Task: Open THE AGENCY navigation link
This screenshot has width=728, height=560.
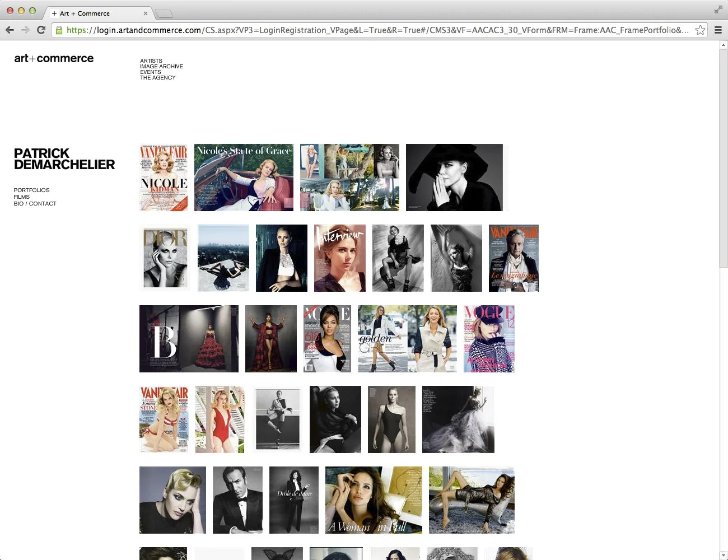Action: (157, 77)
